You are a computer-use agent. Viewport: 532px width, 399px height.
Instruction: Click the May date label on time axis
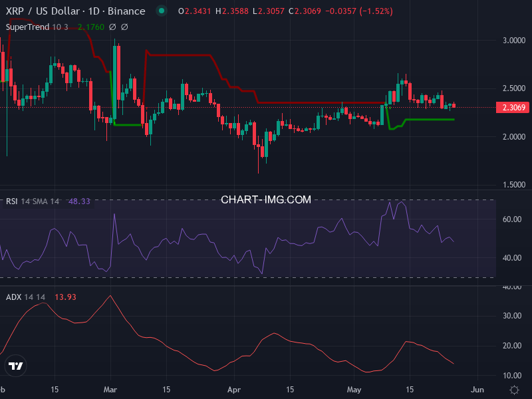(354, 390)
